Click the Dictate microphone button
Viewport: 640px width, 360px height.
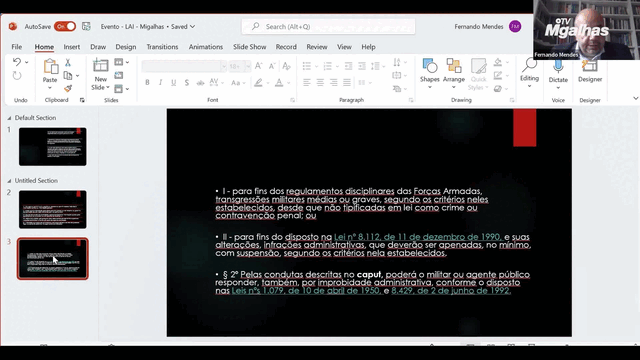tap(558, 73)
